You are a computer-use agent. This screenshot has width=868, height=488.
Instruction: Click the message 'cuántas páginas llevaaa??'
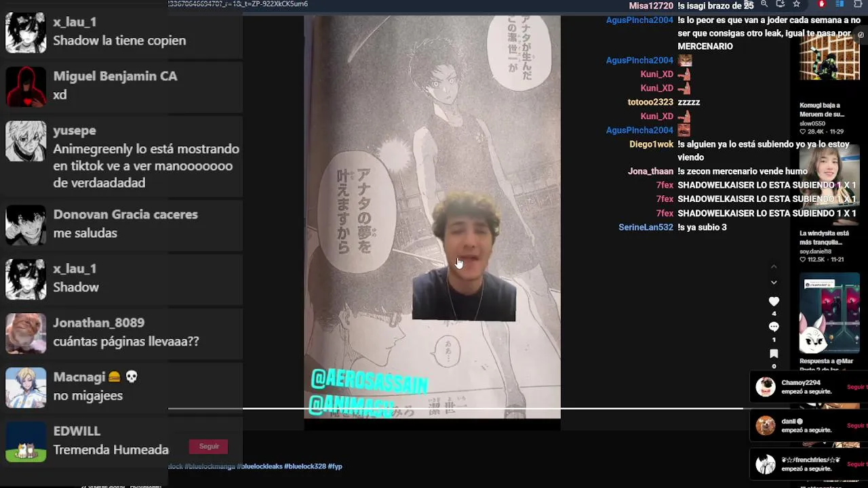[126, 341]
